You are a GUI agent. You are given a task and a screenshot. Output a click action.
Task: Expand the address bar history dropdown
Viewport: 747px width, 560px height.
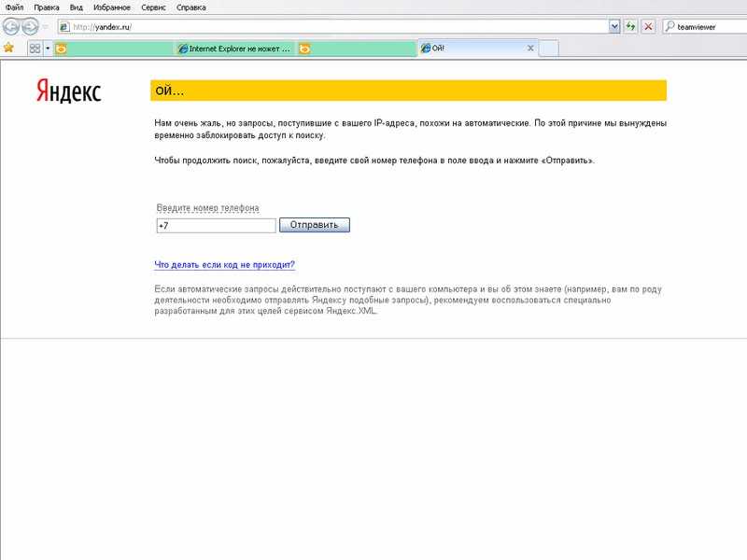(614, 27)
